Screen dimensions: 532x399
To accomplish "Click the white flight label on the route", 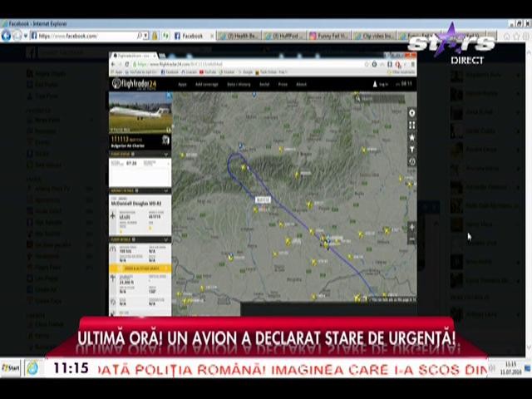I will tap(263, 199).
